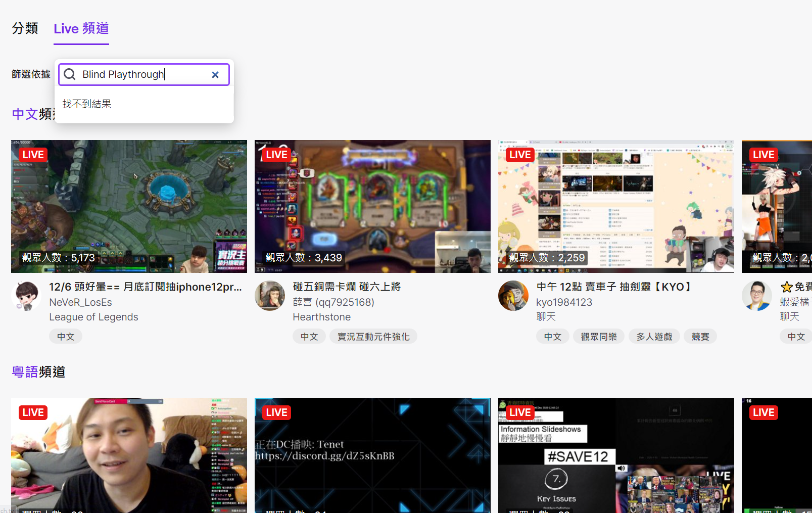The image size is (812, 513).
Task: Select the Live 頻道 tab
Action: (x=81, y=28)
